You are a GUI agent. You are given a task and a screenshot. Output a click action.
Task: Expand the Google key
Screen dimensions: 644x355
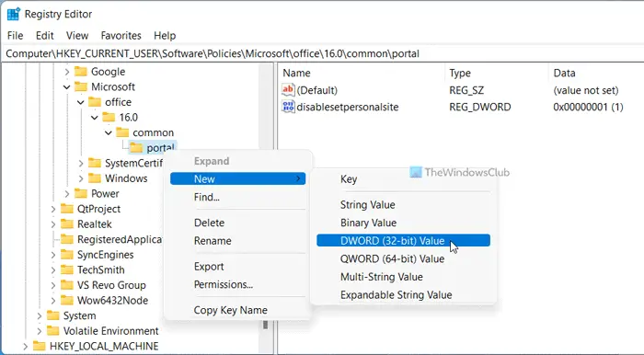67,73
